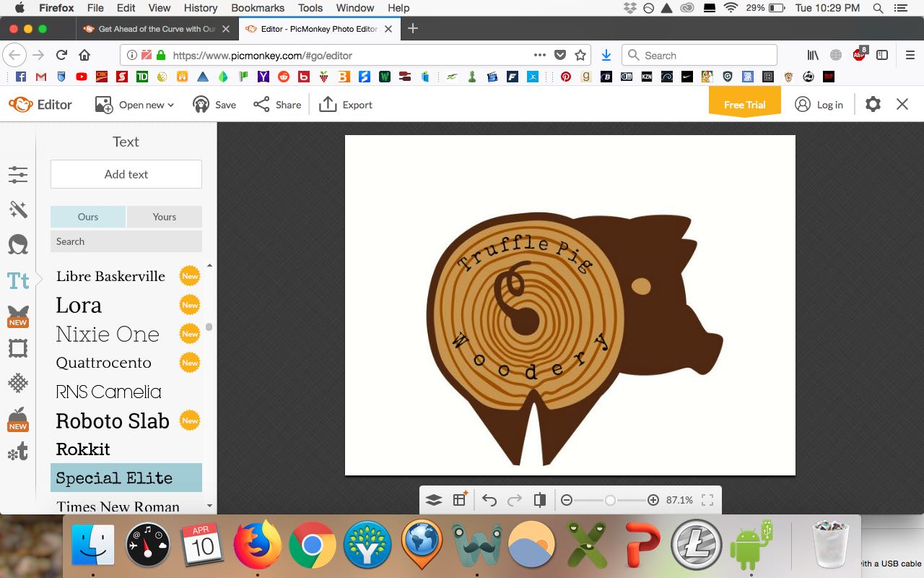Open the settings gear in editor header

(873, 105)
